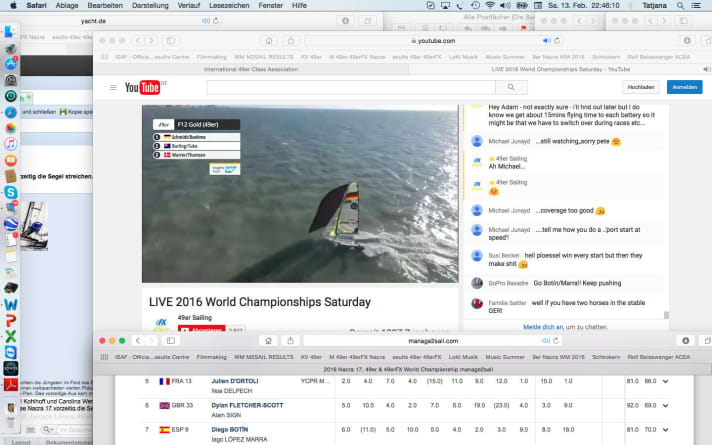Viewport: 712px width, 445px height.
Task: Reload the yacht.de page in the back window
Action: pyautogui.click(x=216, y=21)
